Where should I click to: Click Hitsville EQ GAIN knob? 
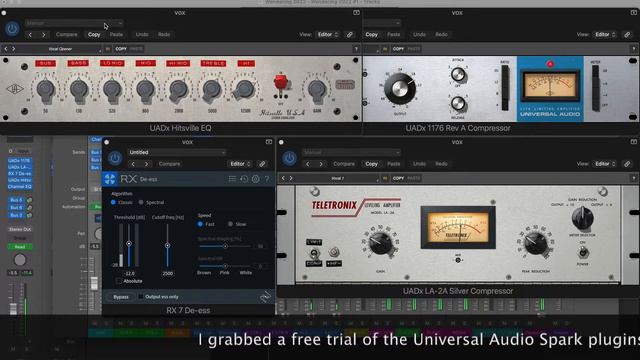pyautogui.click(x=317, y=89)
